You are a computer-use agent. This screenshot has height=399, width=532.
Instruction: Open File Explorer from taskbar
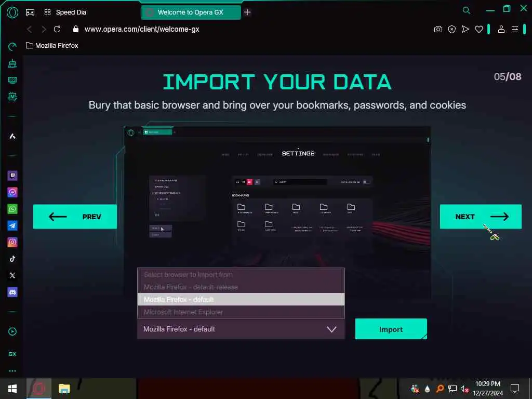pos(64,389)
